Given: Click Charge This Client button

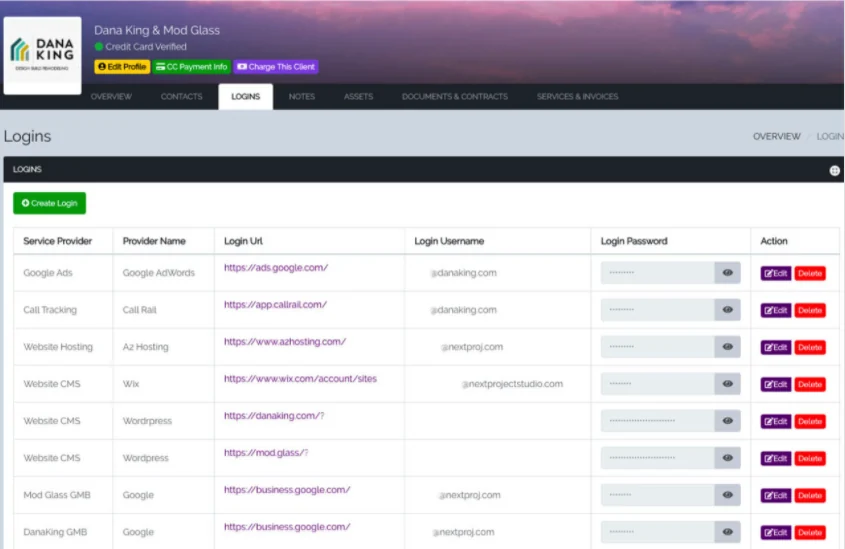Looking at the screenshot, I should 276,67.
